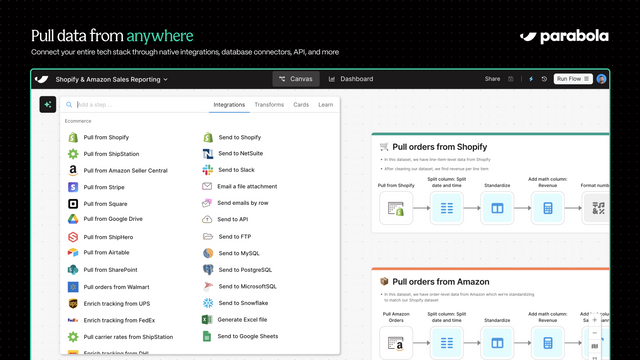Click the Excel icon beside Generate Excel file
Viewport: 640px width, 360px height.
click(207, 320)
